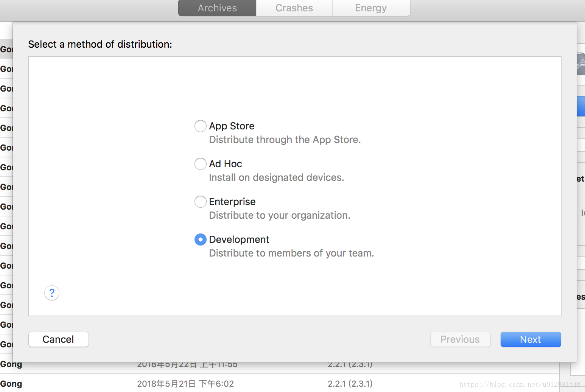Click 'Distribute through the App Store.' description
This screenshot has width=585, height=392.
[285, 140]
